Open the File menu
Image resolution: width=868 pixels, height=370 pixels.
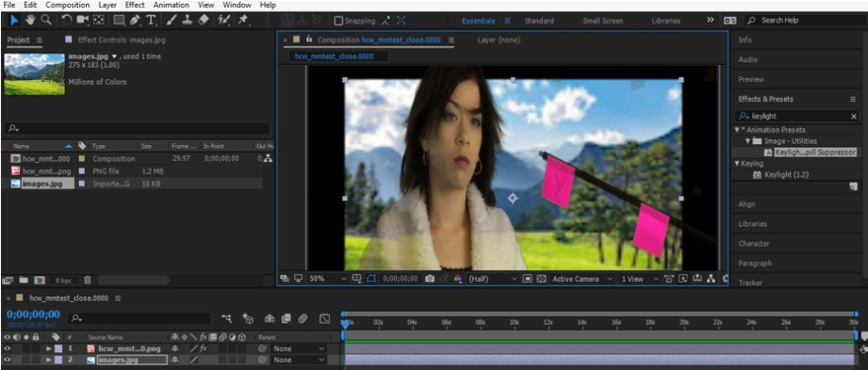click(9, 5)
